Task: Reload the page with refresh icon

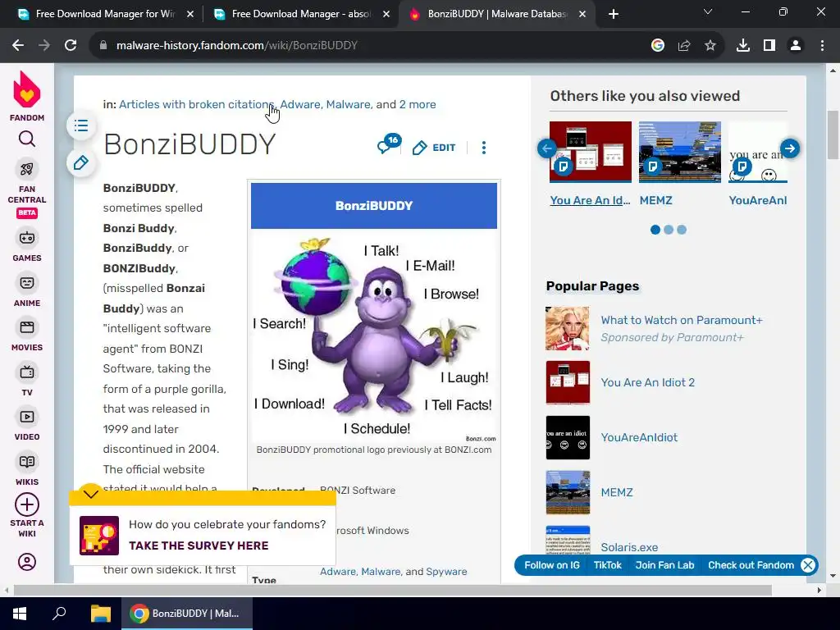Action: tap(71, 46)
